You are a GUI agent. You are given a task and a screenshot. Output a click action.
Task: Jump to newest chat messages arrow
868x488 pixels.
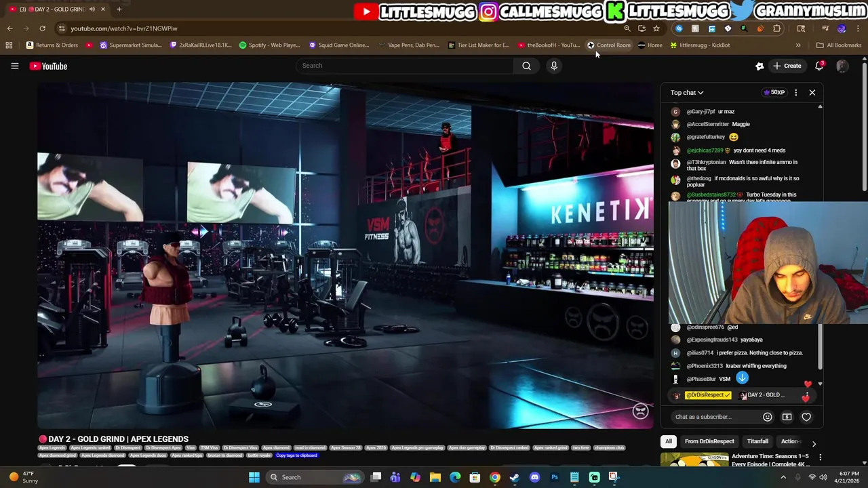coord(742,378)
